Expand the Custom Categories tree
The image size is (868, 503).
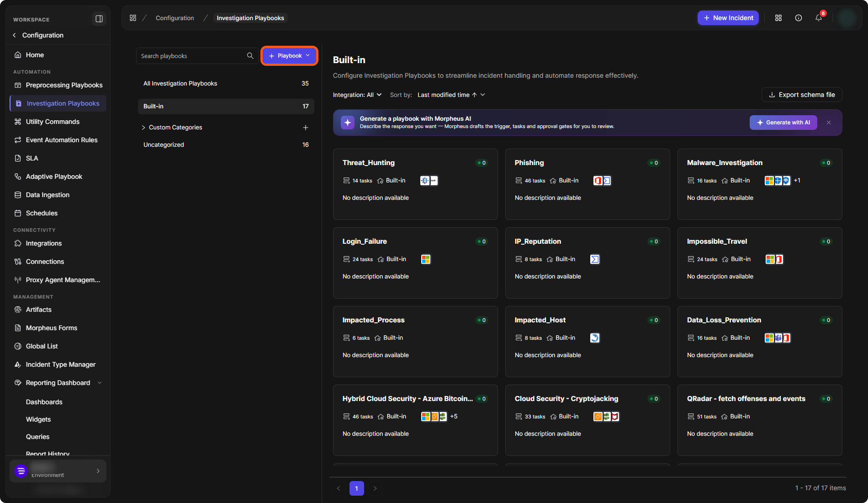(x=143, y=128)
